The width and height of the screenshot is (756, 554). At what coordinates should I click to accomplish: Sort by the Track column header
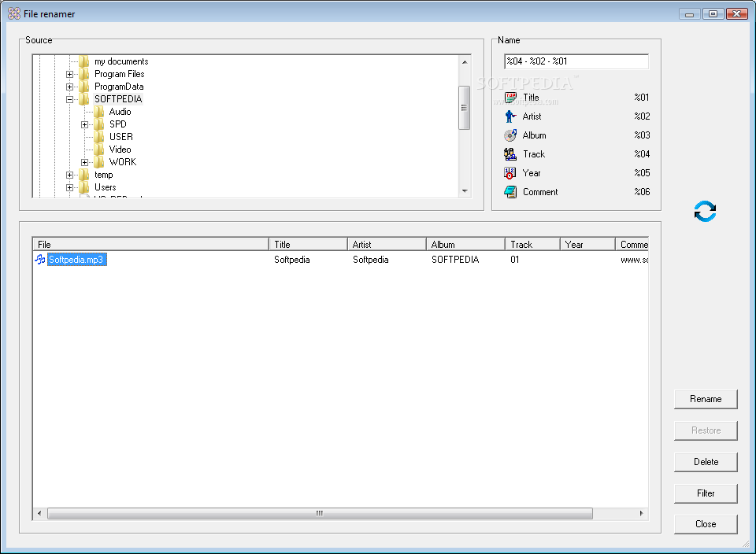532,244
